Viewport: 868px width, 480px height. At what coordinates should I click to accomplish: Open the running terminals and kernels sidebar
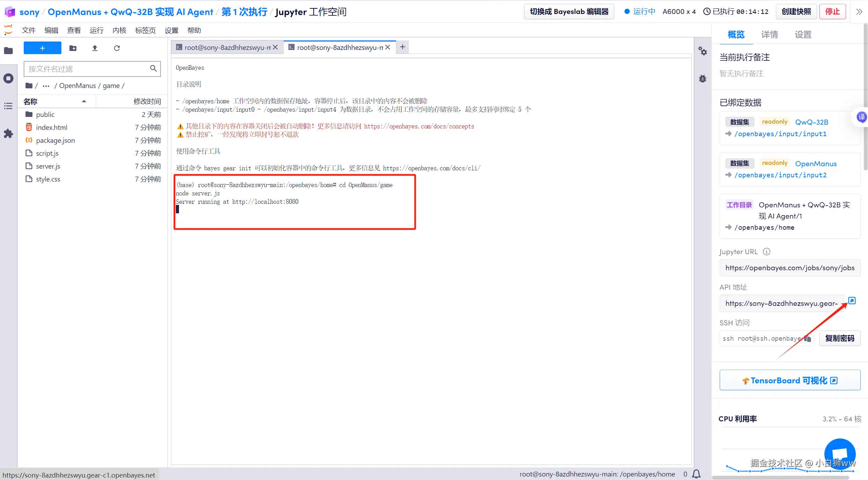8,78
